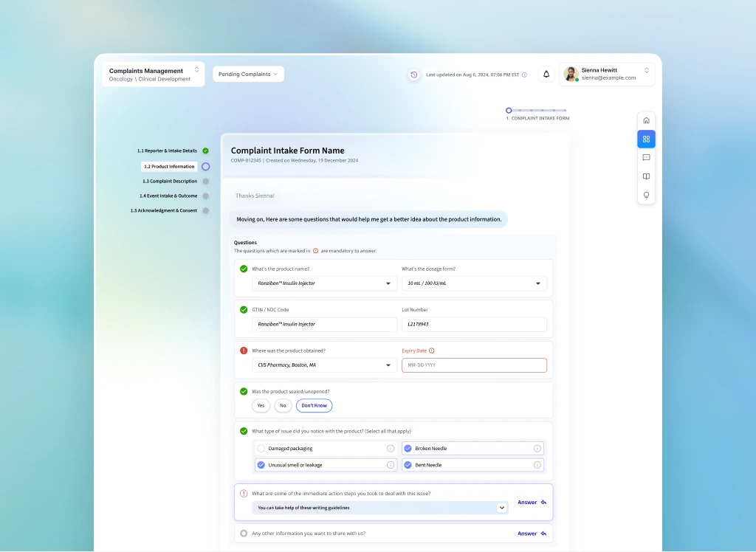756x552 pixels.
Task: Click info icon next to Last updated timestamp
Action: [x=525, y=75]
